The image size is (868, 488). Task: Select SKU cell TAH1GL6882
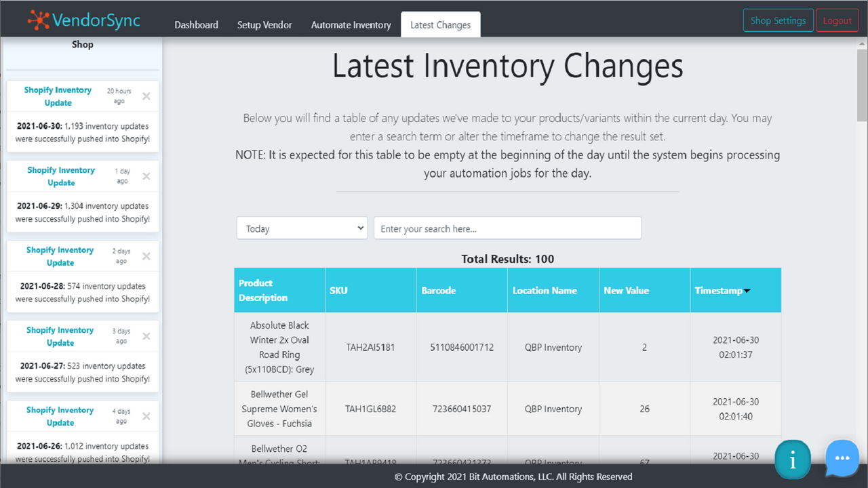coord(370,409)
